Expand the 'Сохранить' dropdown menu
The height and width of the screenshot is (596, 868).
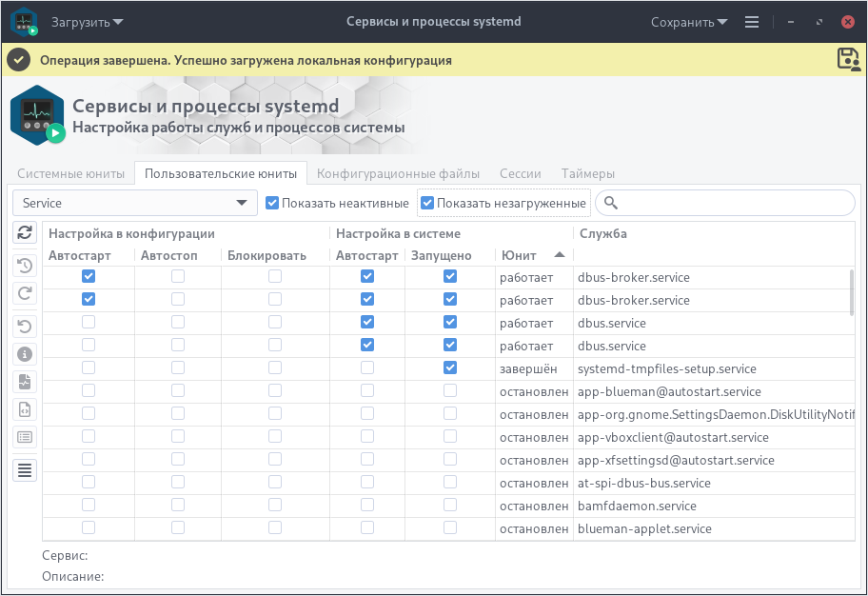tap(689, 21)
